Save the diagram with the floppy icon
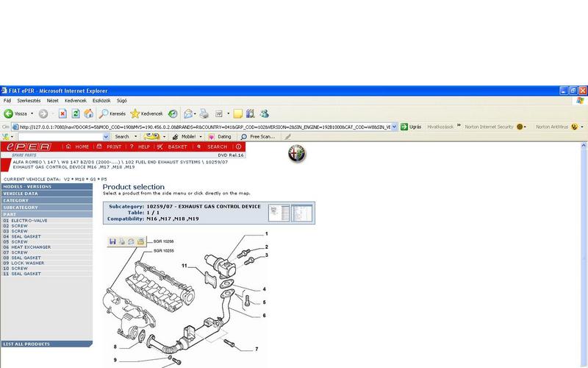The image size is (588, 368). click(x=112, y=241)
